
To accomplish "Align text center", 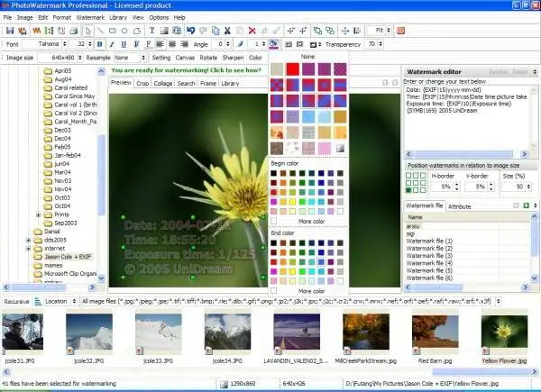I will [172, 44].
